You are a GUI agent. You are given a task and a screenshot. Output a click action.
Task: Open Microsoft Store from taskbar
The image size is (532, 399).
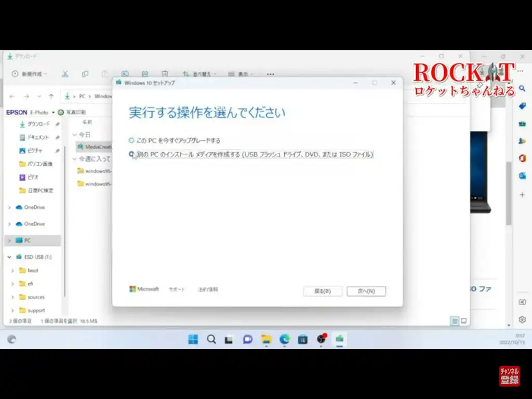(x=303, y=339)
